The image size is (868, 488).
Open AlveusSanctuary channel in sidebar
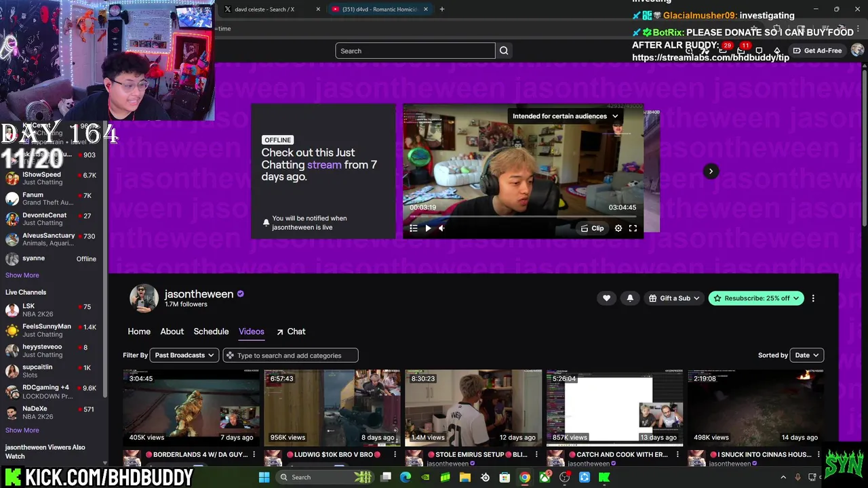tap(52, 239)
